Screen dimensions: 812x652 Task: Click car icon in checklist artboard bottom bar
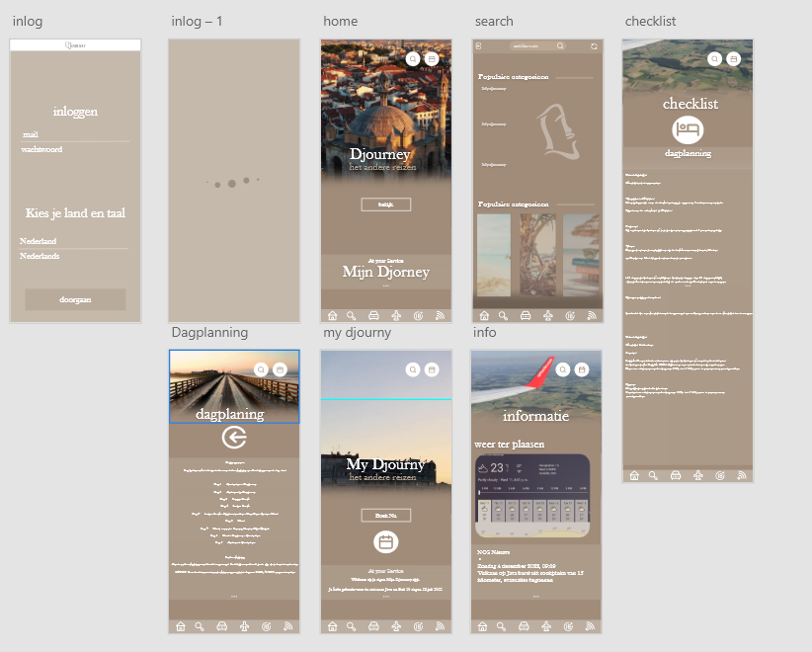[676, 475]
